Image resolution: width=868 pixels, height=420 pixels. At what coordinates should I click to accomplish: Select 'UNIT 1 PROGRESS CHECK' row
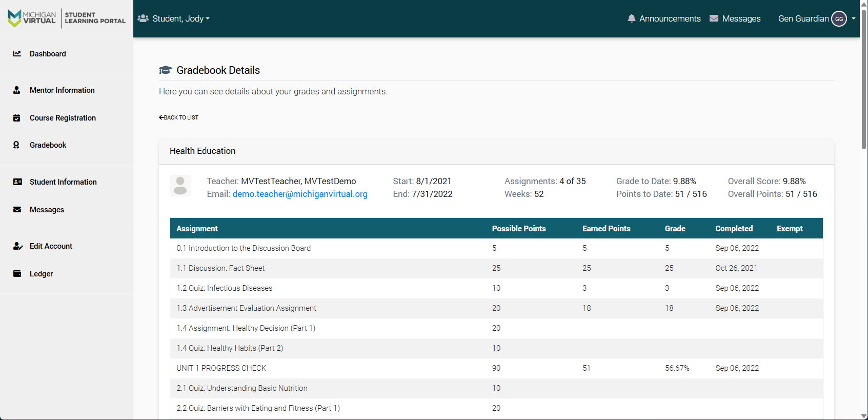(496, 368)
